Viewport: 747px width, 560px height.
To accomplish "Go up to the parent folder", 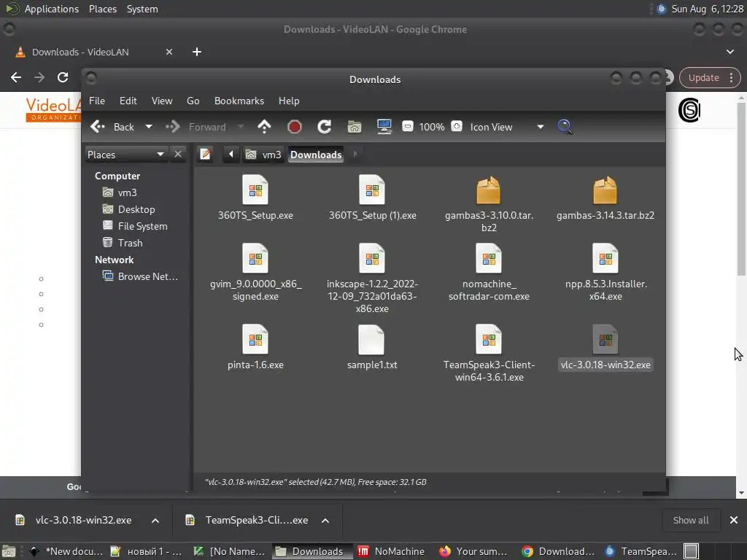I will [264, 127].
